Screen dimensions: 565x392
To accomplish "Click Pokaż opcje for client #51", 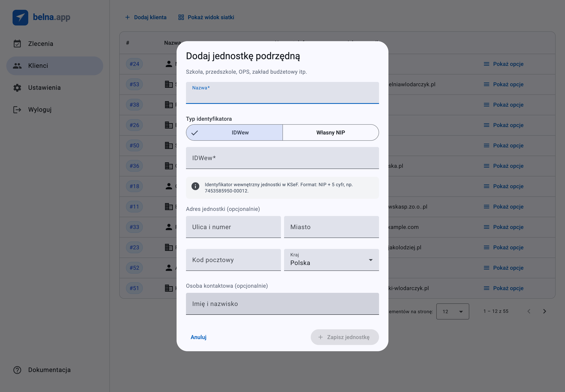I will pyautogui.click(x=504, y=288).
